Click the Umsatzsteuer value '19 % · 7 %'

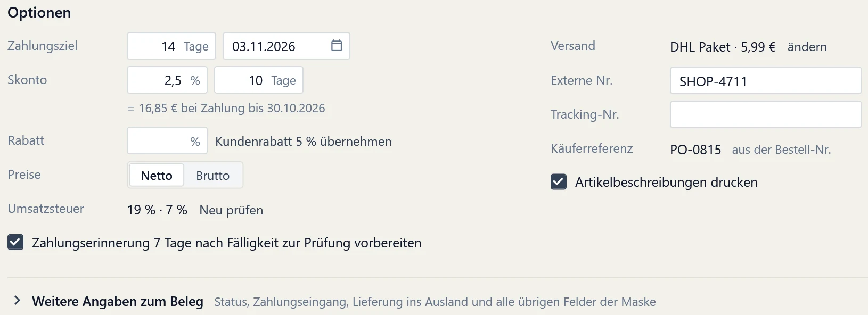tap(157, 210)
